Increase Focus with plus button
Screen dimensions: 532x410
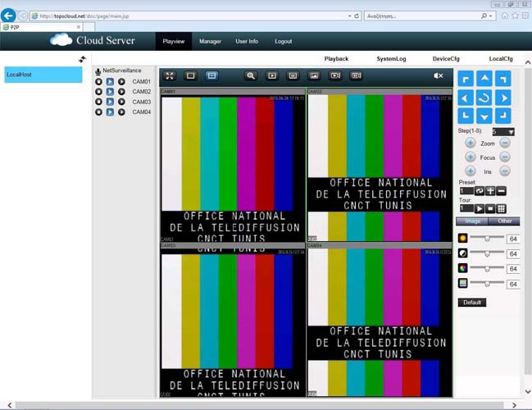(x=471, y=157)
